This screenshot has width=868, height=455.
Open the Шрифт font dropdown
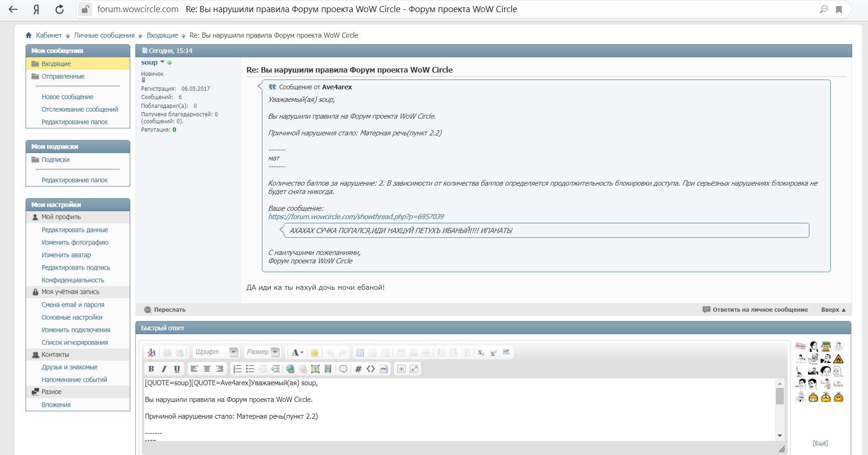pos(234,352)
